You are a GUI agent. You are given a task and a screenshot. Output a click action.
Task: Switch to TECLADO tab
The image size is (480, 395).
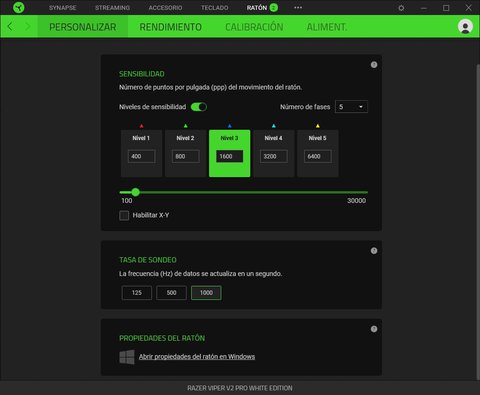pyautogui.click(x=214, y=7)
